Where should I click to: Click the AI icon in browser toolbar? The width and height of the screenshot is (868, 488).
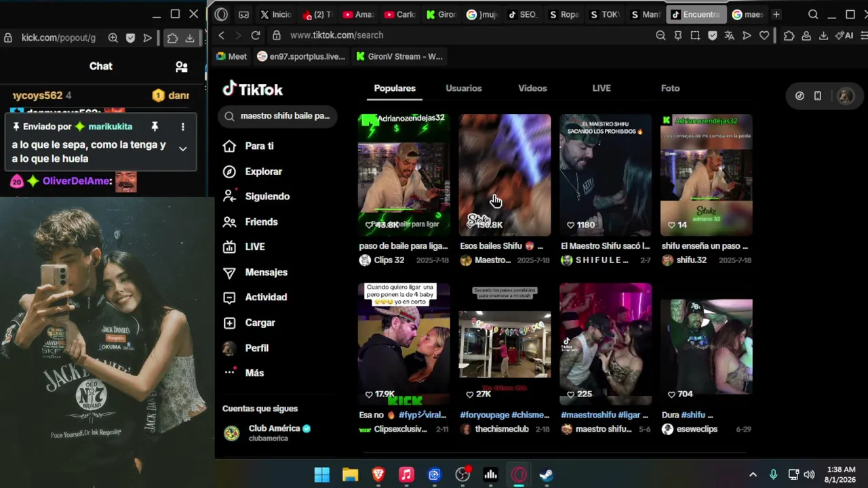tap(845, 36)
